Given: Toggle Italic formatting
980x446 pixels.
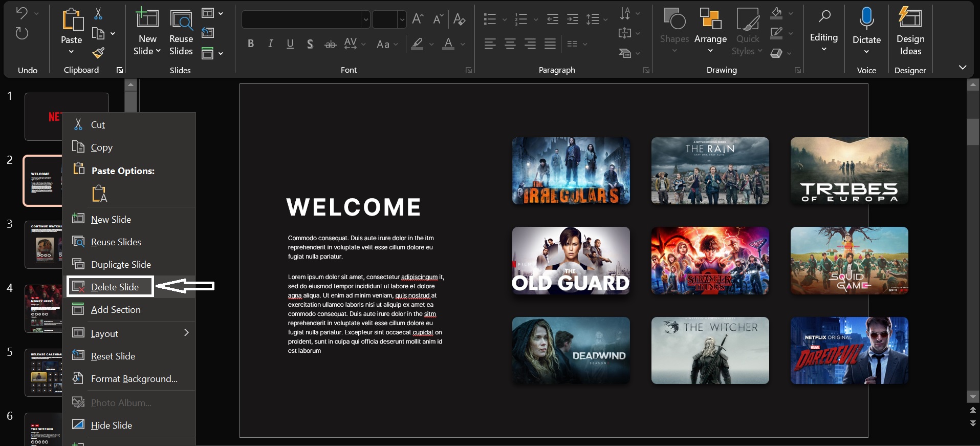Looking at the screenshot, I should tap(270, 44).
